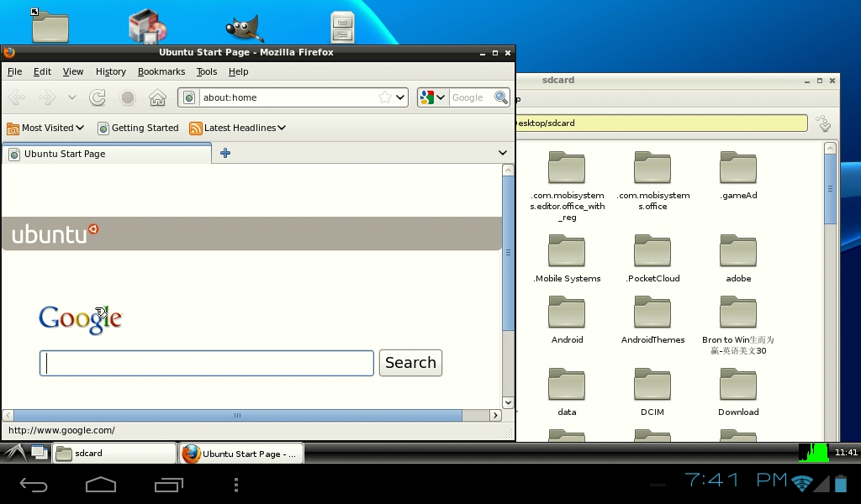The width and height of the screenshot is (861, 504).
Task: Click Firefox vertical scrollbar down arrow
Action: coord(508,402)
